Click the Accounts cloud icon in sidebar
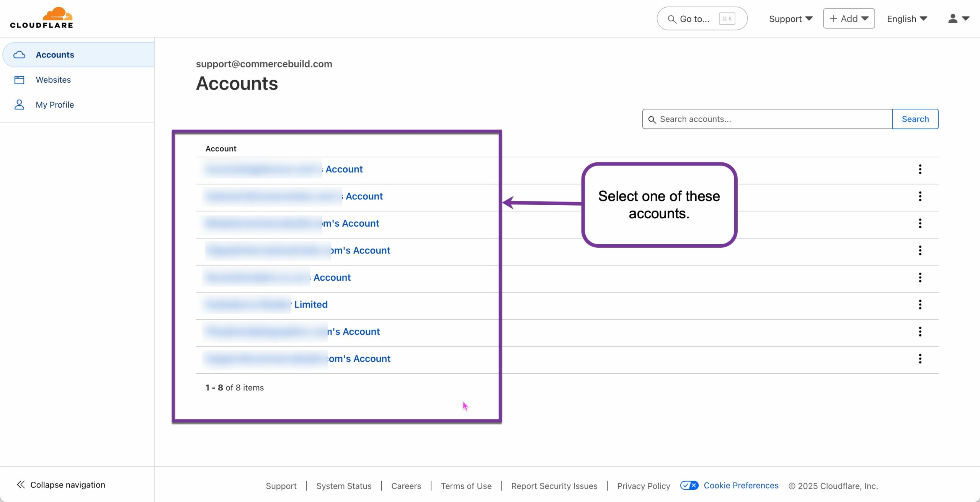Image resolution: width=980 pixels, height=502 pixels. click(x=19, y=55)
